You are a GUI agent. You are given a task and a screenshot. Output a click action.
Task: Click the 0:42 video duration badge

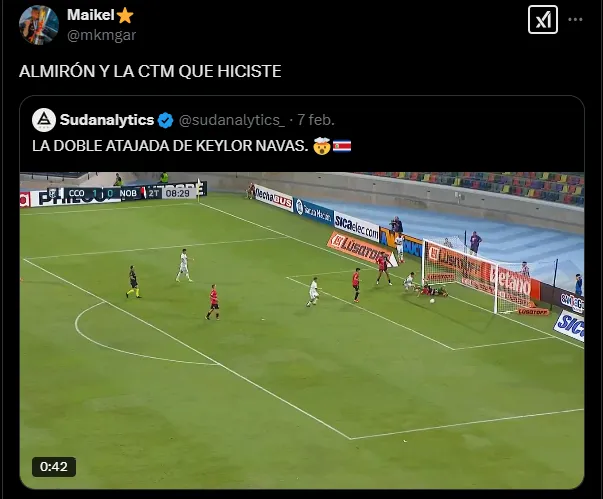point(54,467)
